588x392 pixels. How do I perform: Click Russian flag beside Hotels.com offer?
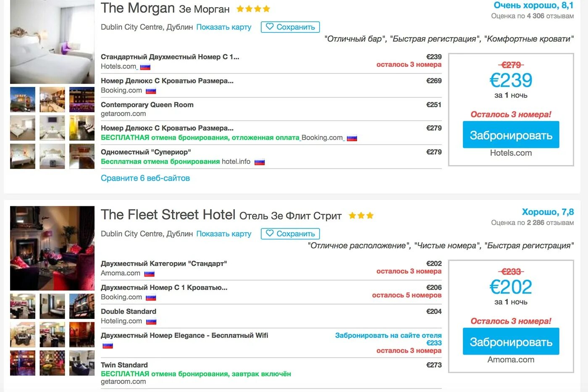click(145, 67)
